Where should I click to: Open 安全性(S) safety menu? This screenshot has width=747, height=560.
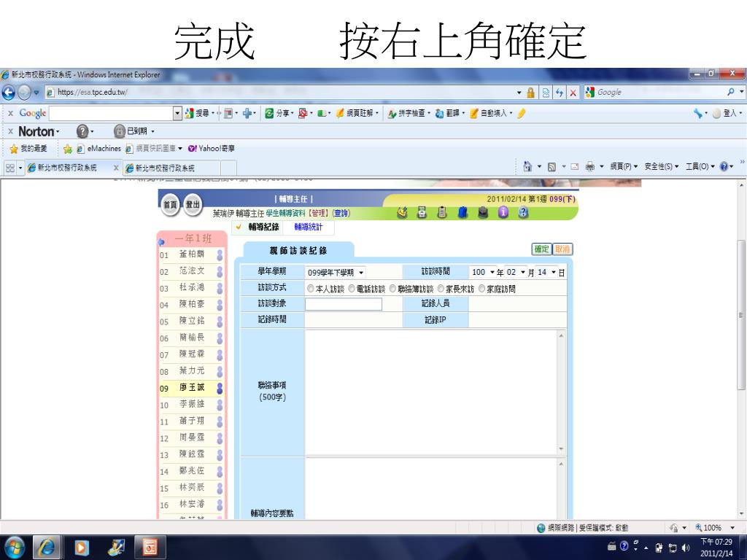pyautogui.click(x=661, y=166)
